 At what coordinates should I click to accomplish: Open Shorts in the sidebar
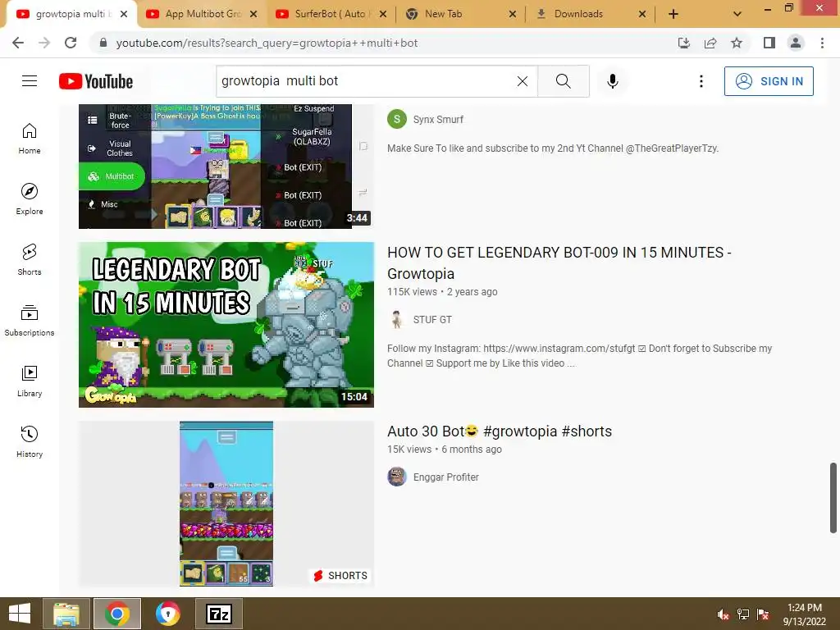pos(30,259)
